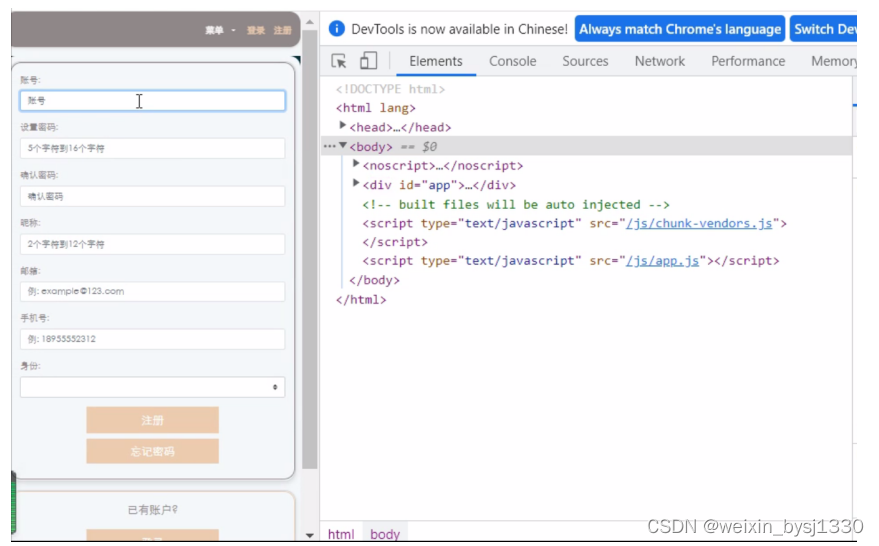Select the DOCTYPE html line
The width and height of the screenshot is (879, 546).
[390, 89]
